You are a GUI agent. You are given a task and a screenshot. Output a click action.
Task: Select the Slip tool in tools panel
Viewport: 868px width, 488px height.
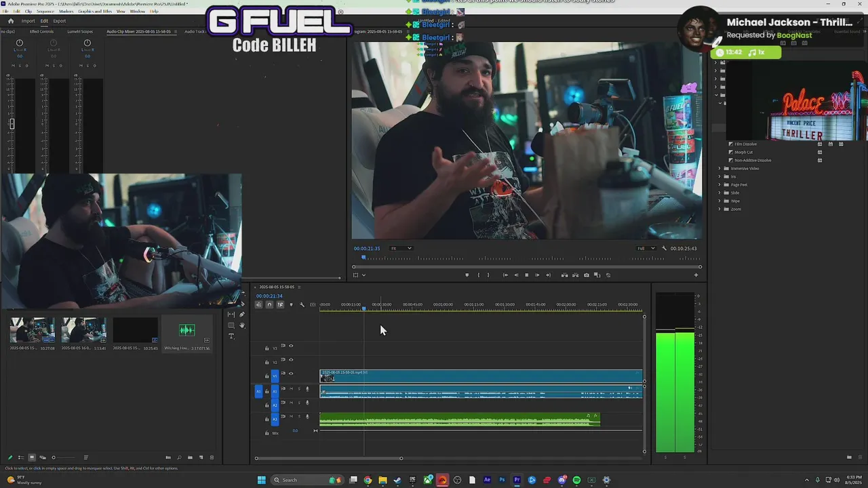point(231,314)
